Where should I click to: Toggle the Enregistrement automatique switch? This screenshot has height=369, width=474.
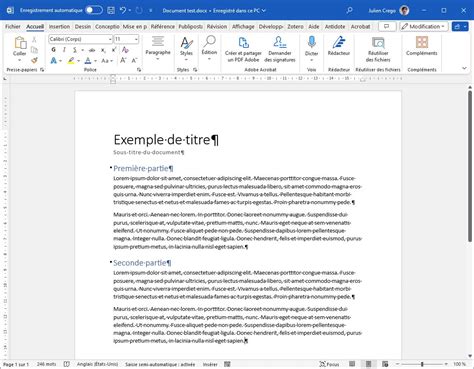[94, 10]
